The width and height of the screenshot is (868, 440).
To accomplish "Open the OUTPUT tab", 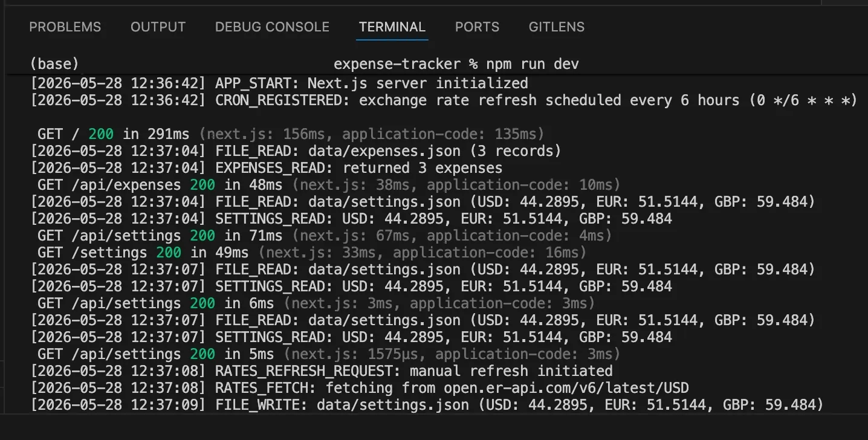I will click(158, 27).
